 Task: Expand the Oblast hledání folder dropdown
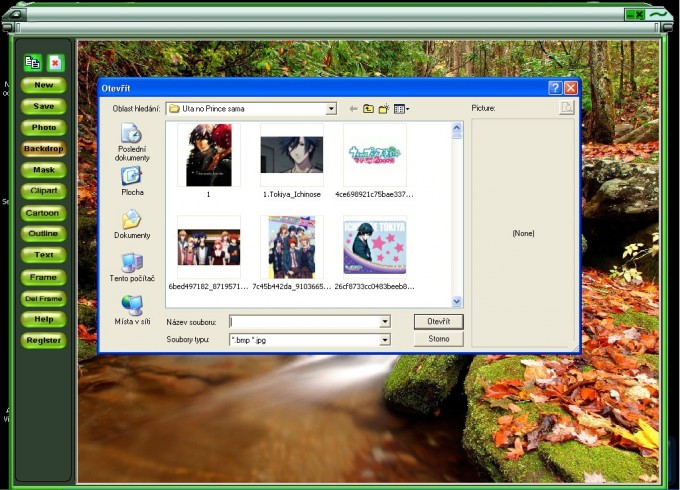[331, 109]
